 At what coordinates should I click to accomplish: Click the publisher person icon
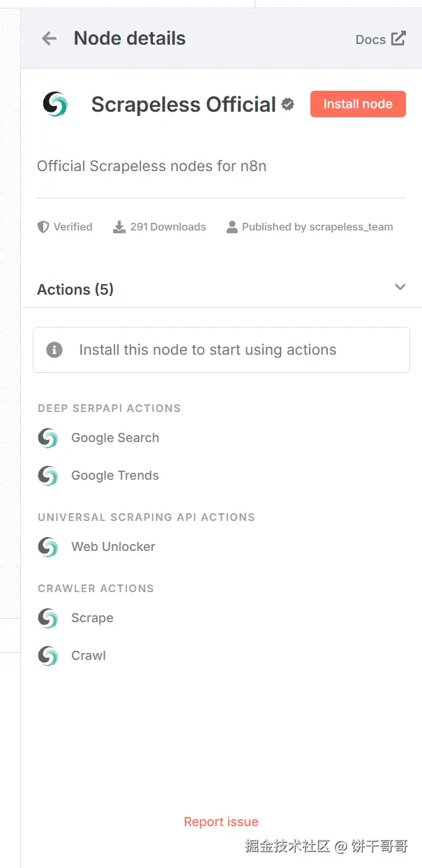(x=232, y=227)
